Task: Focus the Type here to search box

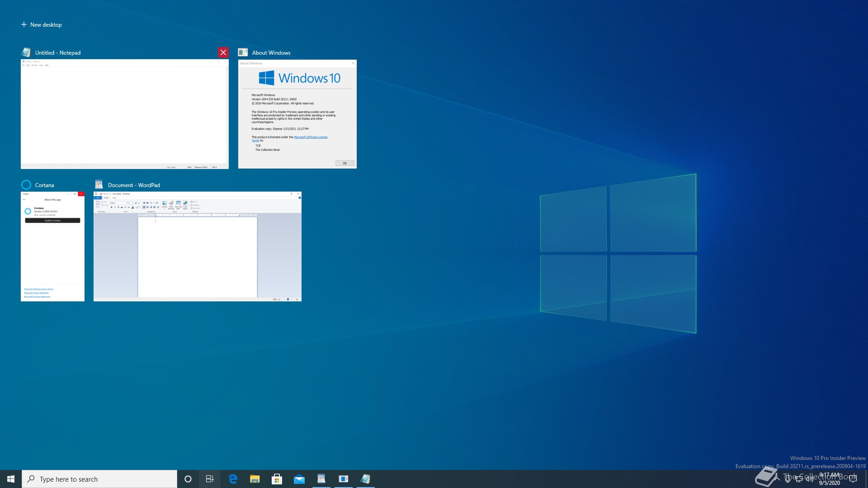Action: coord(99,479)
